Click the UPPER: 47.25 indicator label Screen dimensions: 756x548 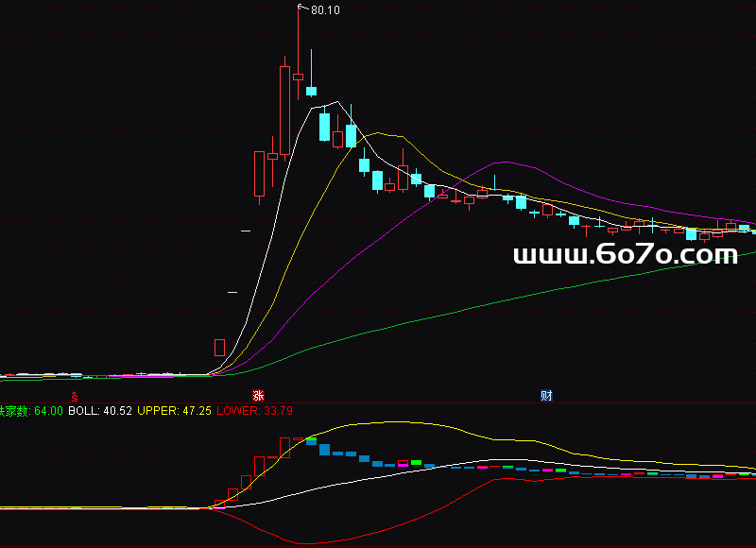[175, 411]
